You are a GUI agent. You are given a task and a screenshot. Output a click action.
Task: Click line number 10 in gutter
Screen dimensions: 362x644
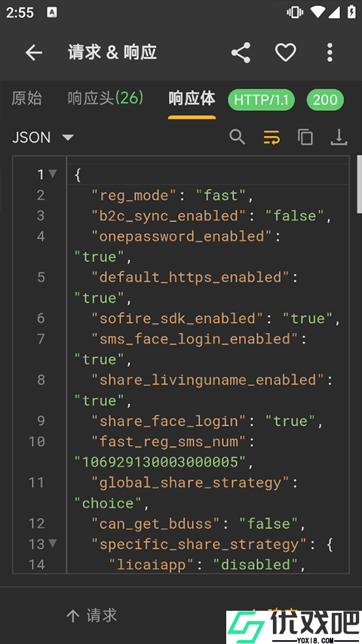pos(36,442)
